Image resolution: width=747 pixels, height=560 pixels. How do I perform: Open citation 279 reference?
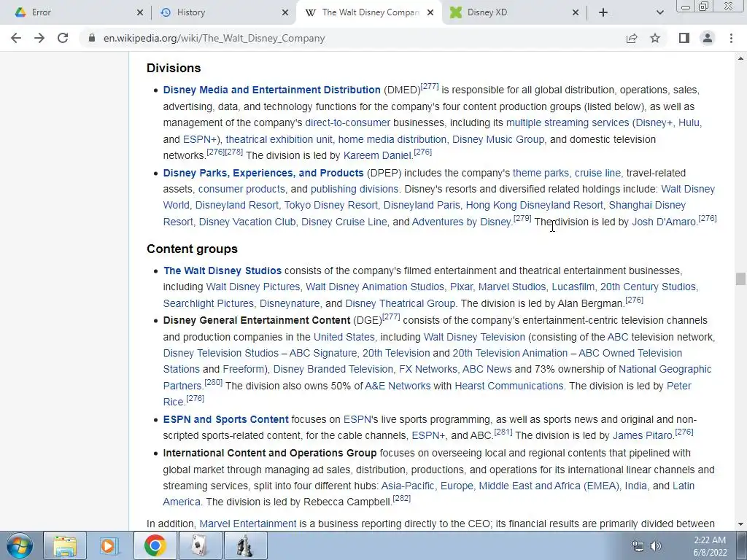(x=522, y=218)
